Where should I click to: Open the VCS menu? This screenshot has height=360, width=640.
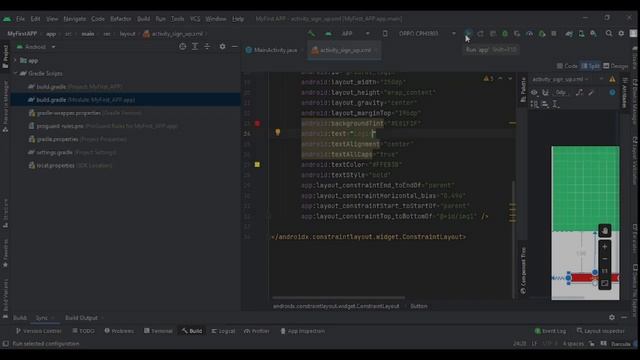tap(195, 19)
